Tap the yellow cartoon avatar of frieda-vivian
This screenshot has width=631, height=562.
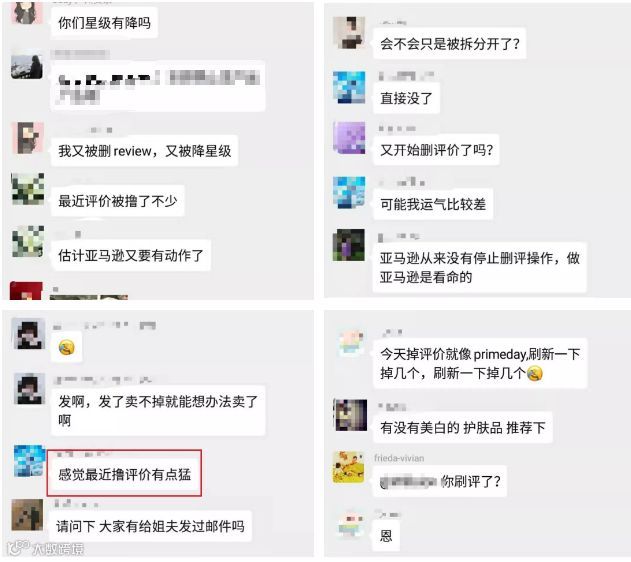click(x=349, y=467)
